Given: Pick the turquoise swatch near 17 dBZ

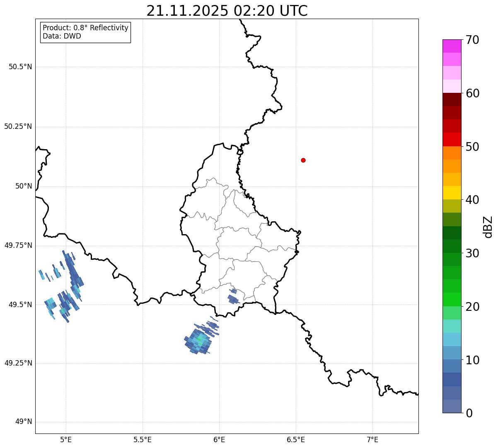Looking at the screenshot, I should [452, 326].
